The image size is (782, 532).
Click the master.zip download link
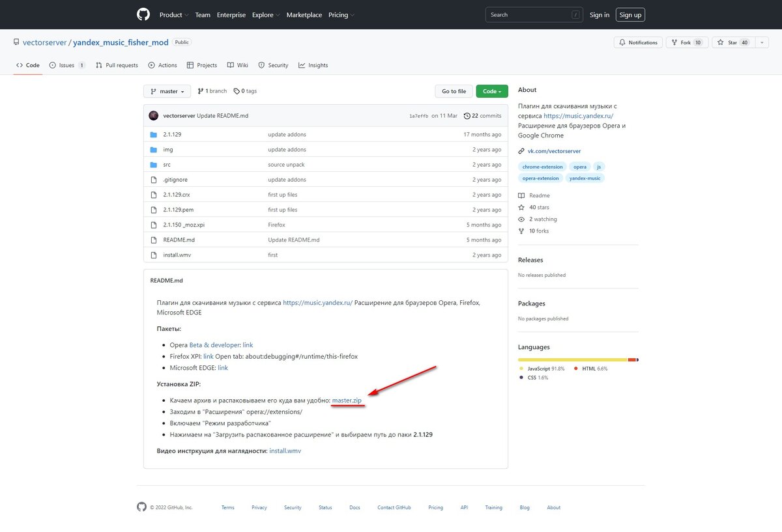pyautogui.click(x=347, y=400)
